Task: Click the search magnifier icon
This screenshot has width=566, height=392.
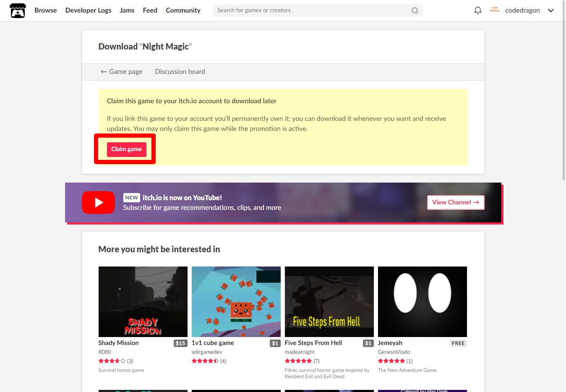Action: point(415,10)
